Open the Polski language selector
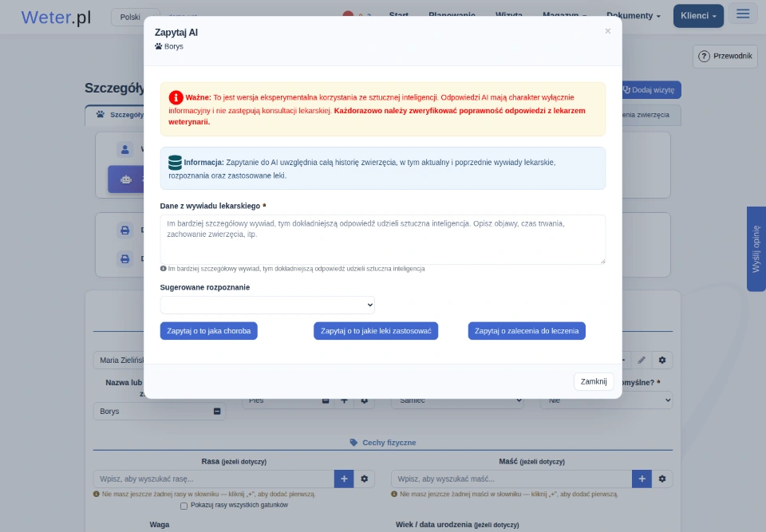The width and height of the screenshot is (766, 532). click(136, 17)
